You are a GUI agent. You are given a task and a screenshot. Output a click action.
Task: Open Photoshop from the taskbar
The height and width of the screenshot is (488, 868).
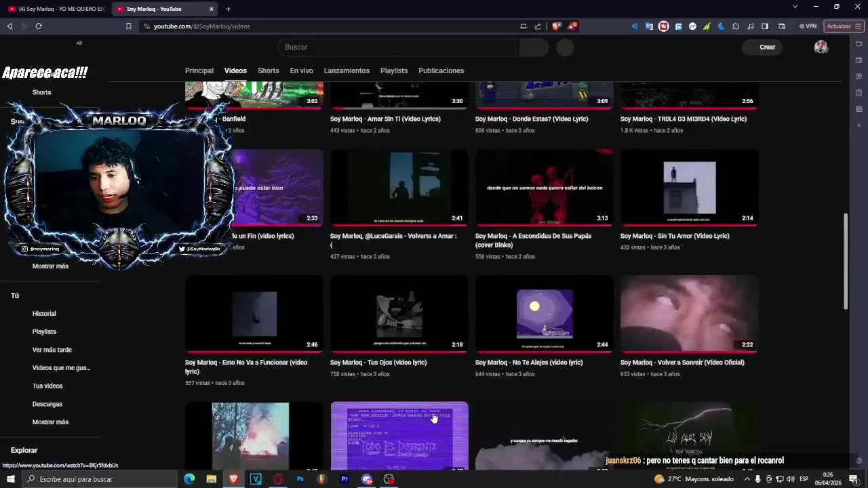pyautogui.click(x=300, y=479)
